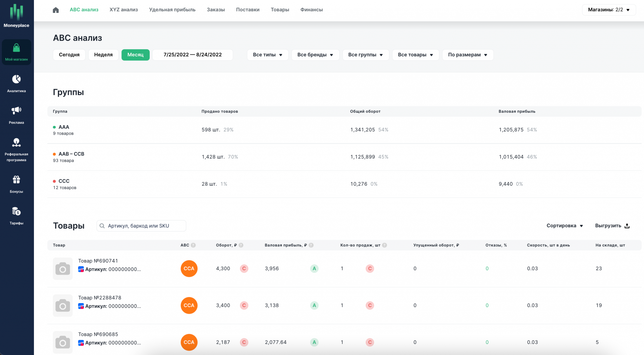Click the Продано товаров column header
Image resolution: width=644 pixels, height=355 pixels.
click(220, 111)
